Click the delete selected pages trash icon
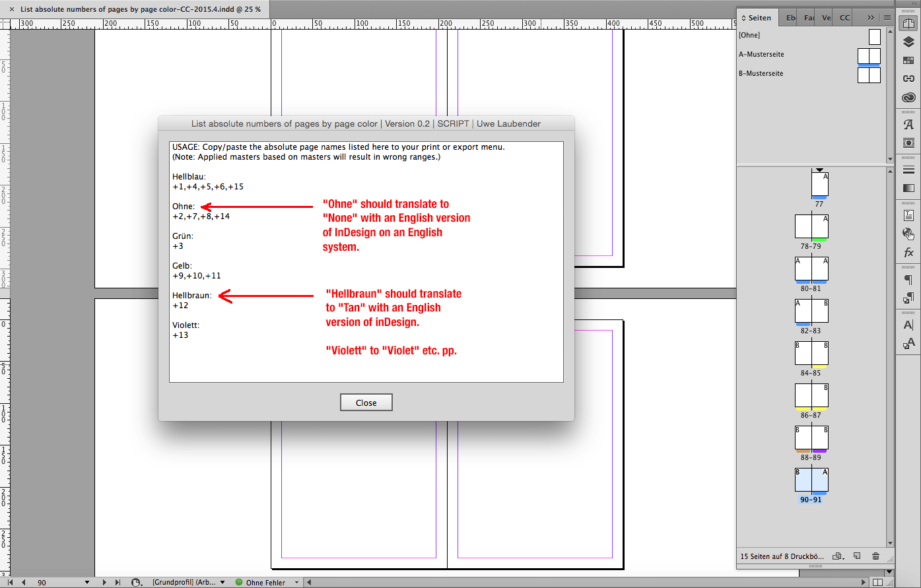921x588 pixels. point(876,556)
